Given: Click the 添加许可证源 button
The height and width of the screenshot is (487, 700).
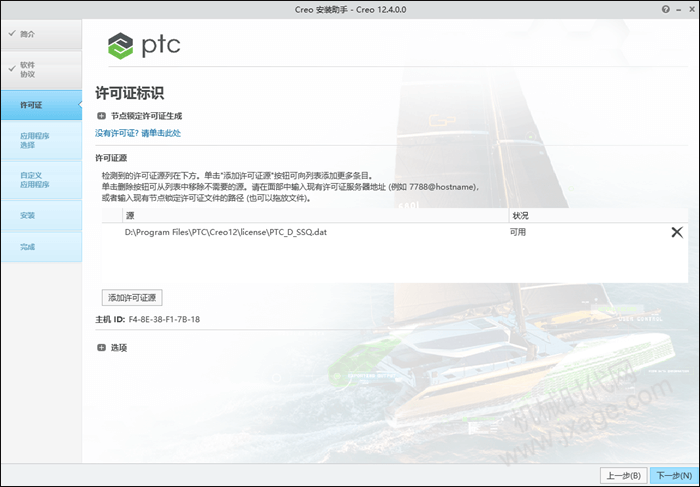Looking at the screenshot, I should coord(132,298).
